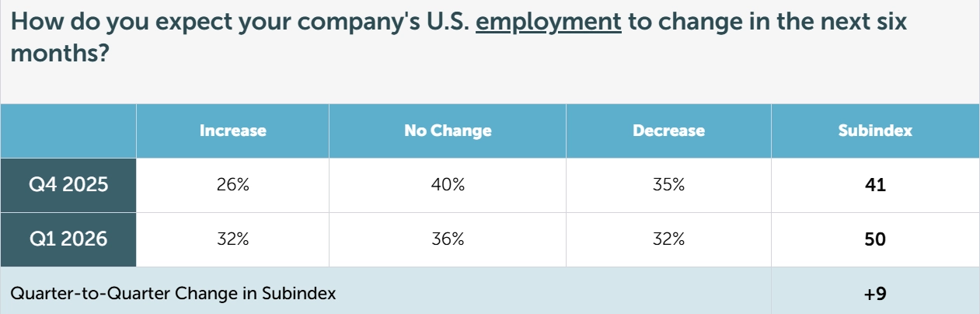Screen dimensions: 980x314
Task: Click the Quarter-to-Quarter Change in Subindex label
Action: coord(173,294)
